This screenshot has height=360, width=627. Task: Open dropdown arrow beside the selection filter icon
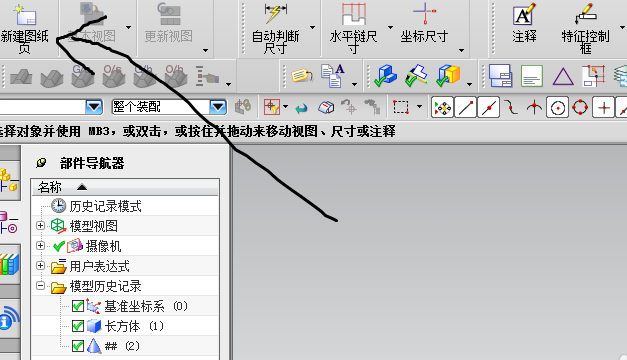(x=285, y=107)
